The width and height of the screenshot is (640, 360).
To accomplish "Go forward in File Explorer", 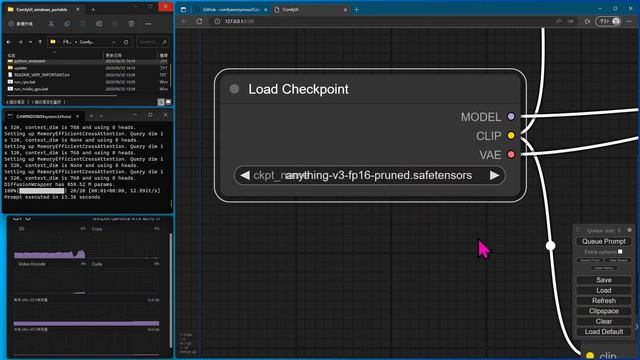I will 20,42.
